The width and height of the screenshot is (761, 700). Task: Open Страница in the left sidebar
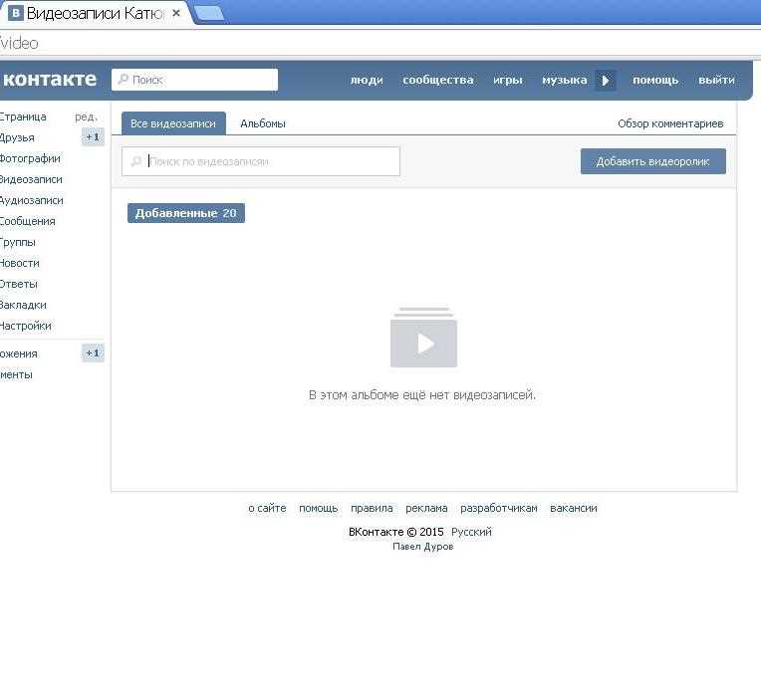pos(23,117)
